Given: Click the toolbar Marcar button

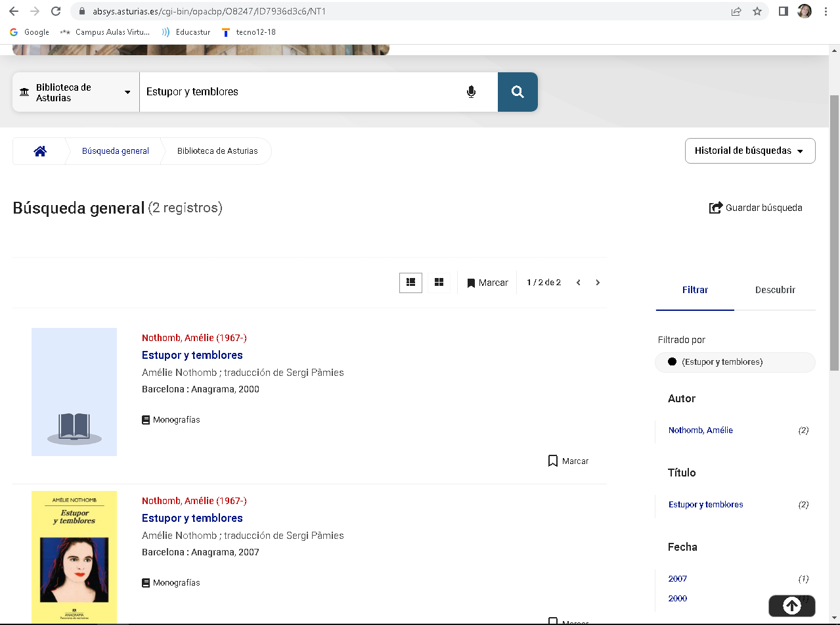Looking at the screenshot, I should (487, 283).
